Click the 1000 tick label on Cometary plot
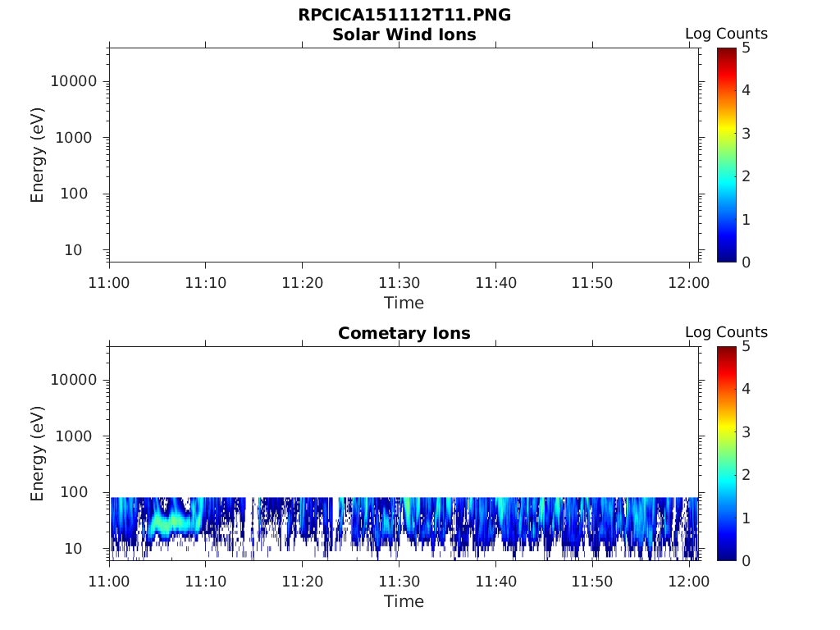Image resolution: width=840 pixels, height=630 pixels. pyautogui.click(x=74, y=436)
